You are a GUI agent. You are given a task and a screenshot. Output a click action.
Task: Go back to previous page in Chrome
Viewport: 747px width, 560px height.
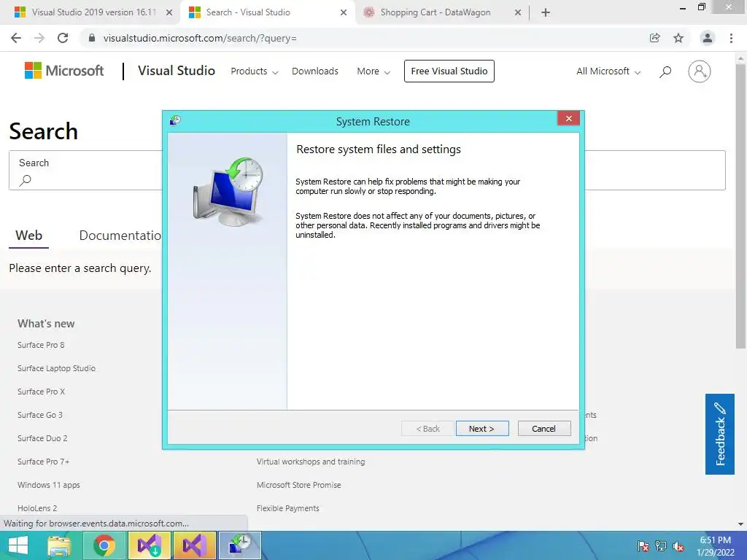[16, 38]
